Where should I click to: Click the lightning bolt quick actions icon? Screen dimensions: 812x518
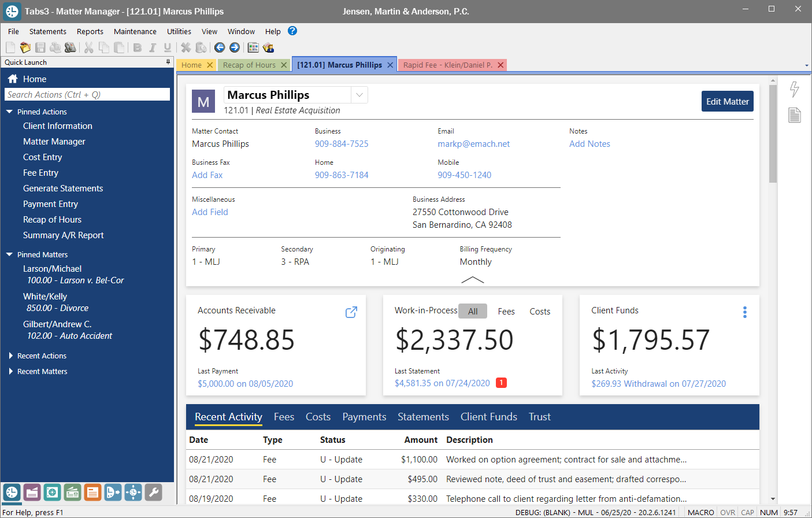pos(795,89)
